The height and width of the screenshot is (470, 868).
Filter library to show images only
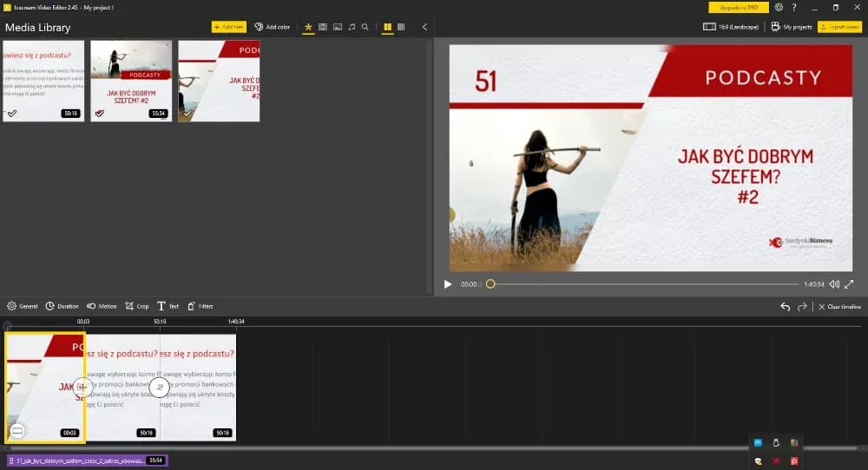click(338, 27)
